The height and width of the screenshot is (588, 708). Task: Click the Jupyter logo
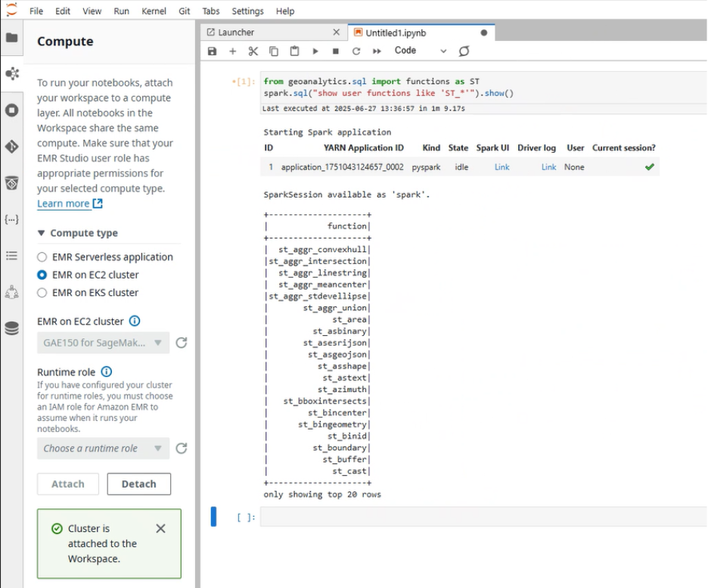click(x=12, y=10)
